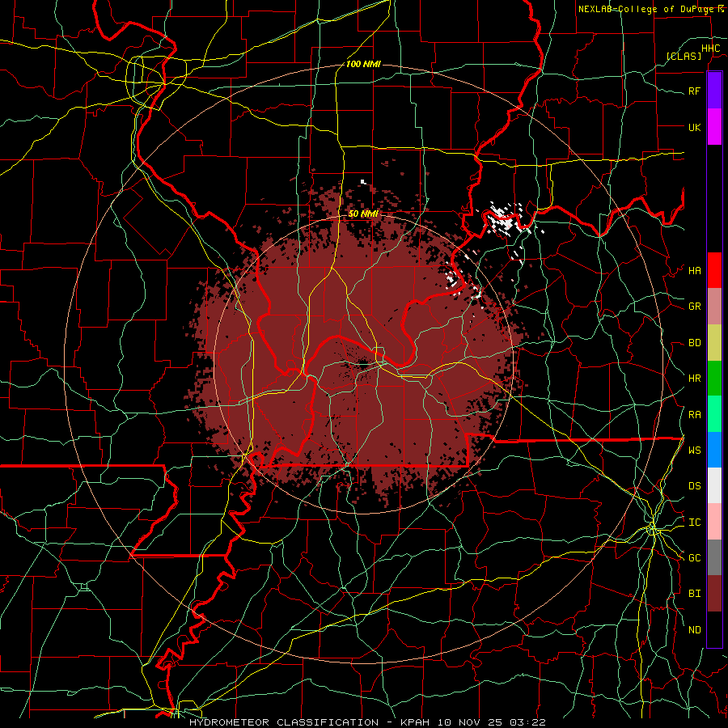The height and width of the screenshot is (728, 728).
Task: Click the [CLAS] units label
Action: [684, 56]
